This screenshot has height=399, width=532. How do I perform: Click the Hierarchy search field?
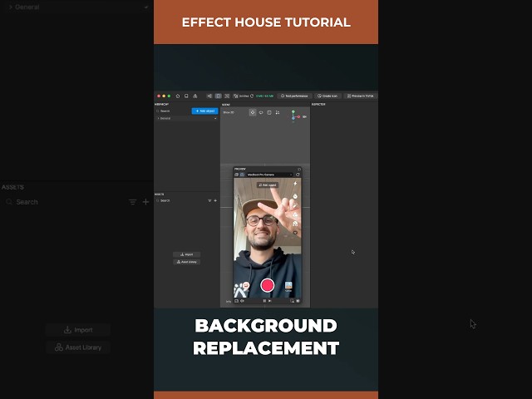(x=173, y=111)
